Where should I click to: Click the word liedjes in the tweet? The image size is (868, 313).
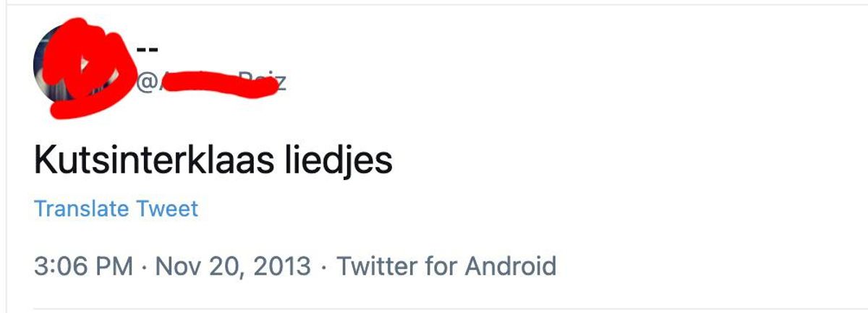[x=335, y=161]
